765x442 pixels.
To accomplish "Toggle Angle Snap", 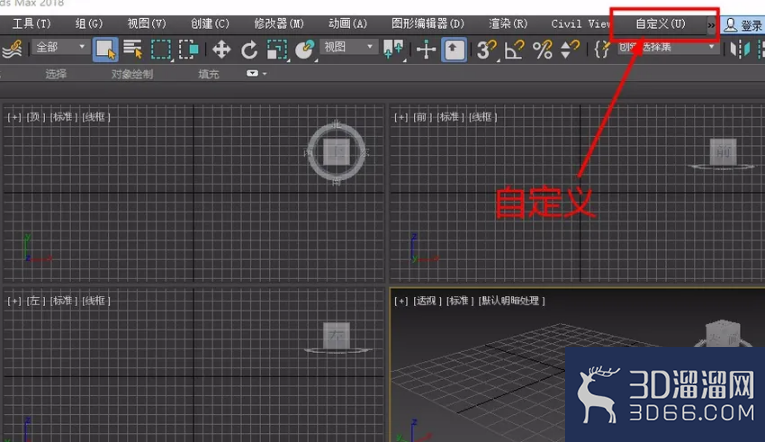I will pos(514,49).
